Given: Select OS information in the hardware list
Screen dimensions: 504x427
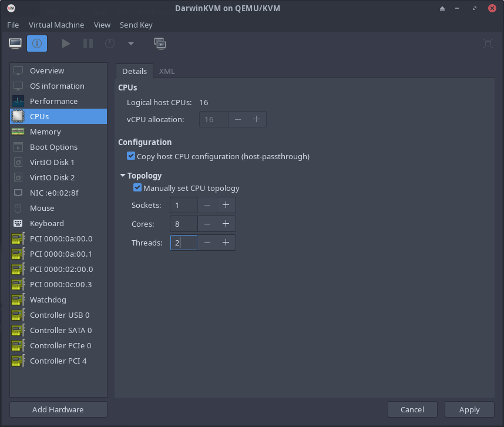Looking at the screenshot, I should coord(59,86).
